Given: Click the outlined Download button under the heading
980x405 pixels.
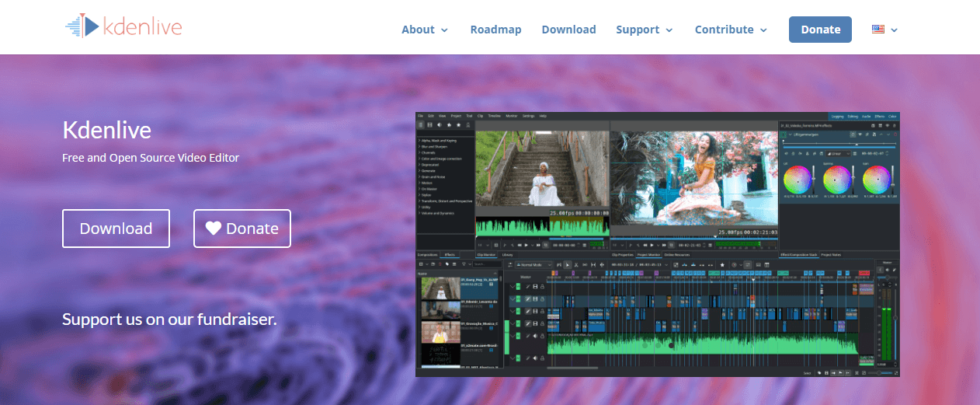Looking at the screenshot, I should point(116,229).
